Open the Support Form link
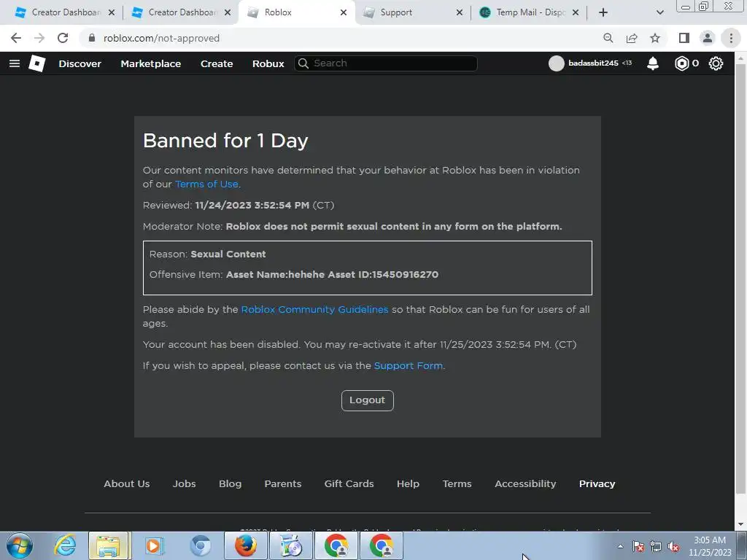 tap(409, 366)
